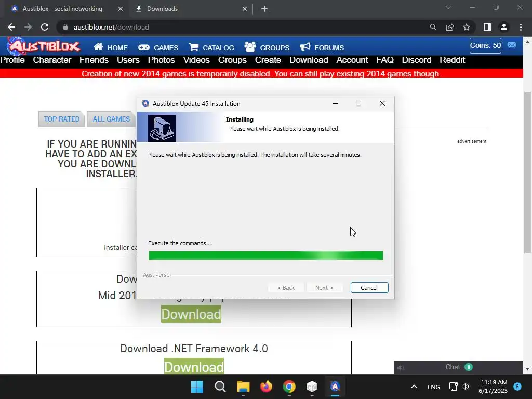Open FORUMS in the top navbar

322,47
